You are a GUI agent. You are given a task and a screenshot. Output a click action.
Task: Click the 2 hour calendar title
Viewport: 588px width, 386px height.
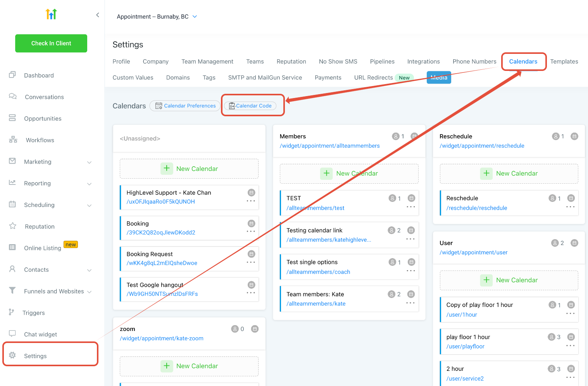(x=455, y=369)
